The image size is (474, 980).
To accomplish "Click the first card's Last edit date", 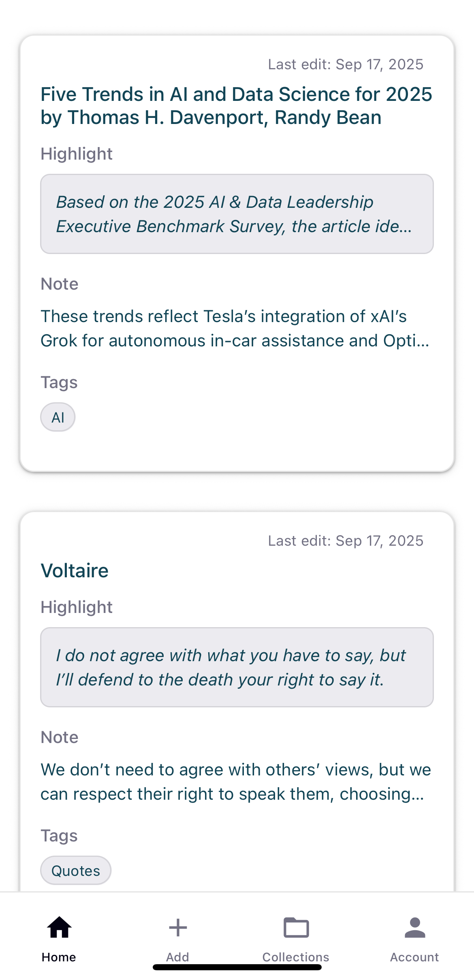I will click(x=346, y=64).
